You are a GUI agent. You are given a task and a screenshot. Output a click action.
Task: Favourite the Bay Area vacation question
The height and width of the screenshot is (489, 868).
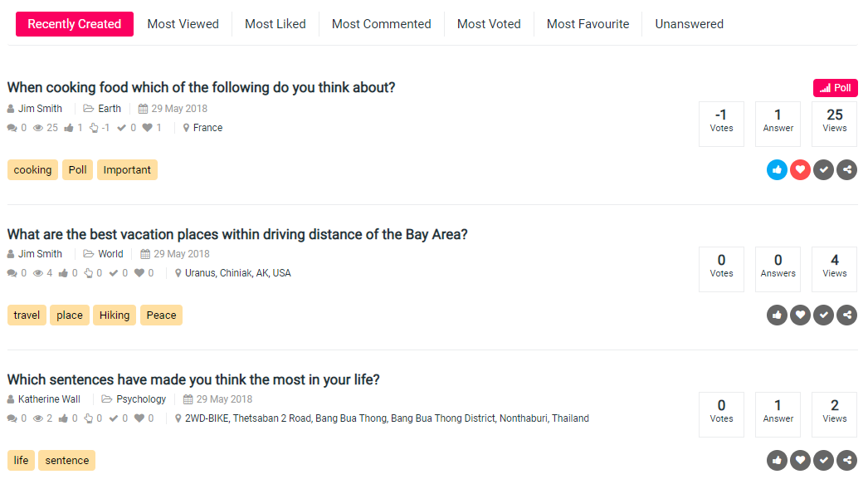[x=800, y=315]
